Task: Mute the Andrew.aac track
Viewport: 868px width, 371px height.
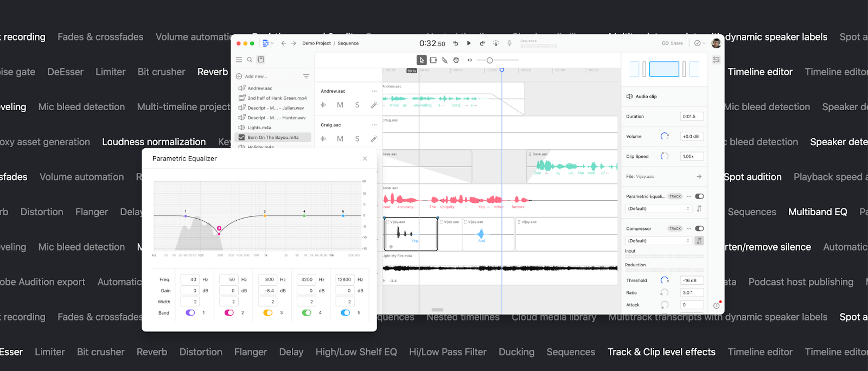Action: point(340,105)
